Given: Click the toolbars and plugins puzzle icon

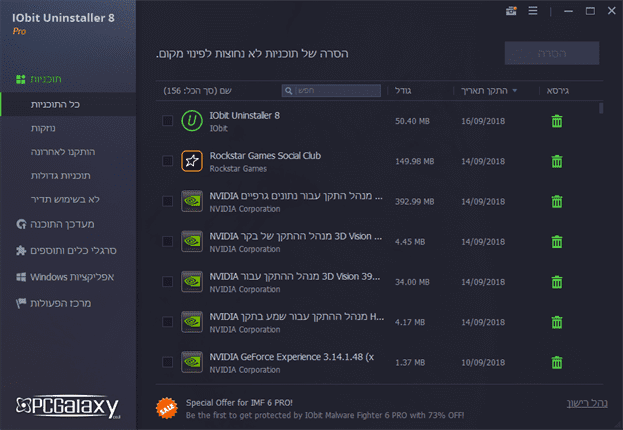Looking at the screenshot, I should point(21,250).
